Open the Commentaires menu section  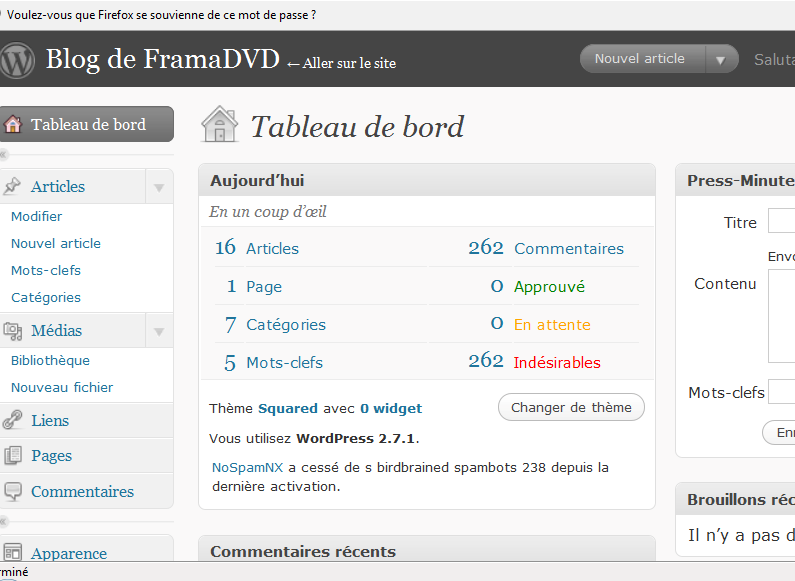82,491
